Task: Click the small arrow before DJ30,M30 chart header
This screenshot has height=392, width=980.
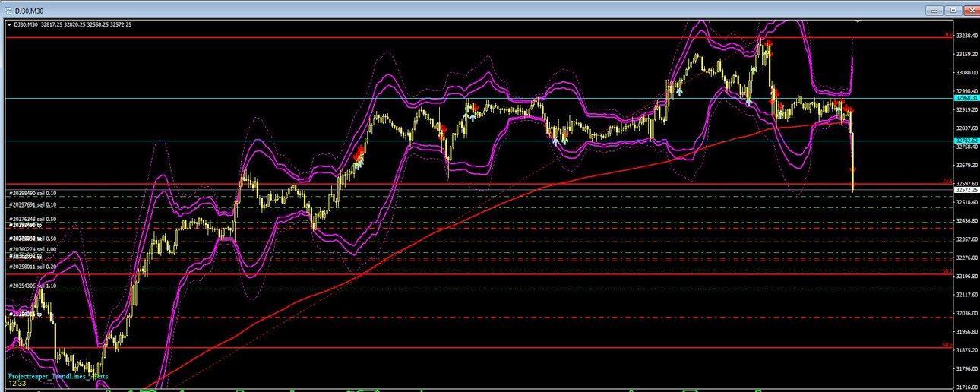Action: [8, 24]
